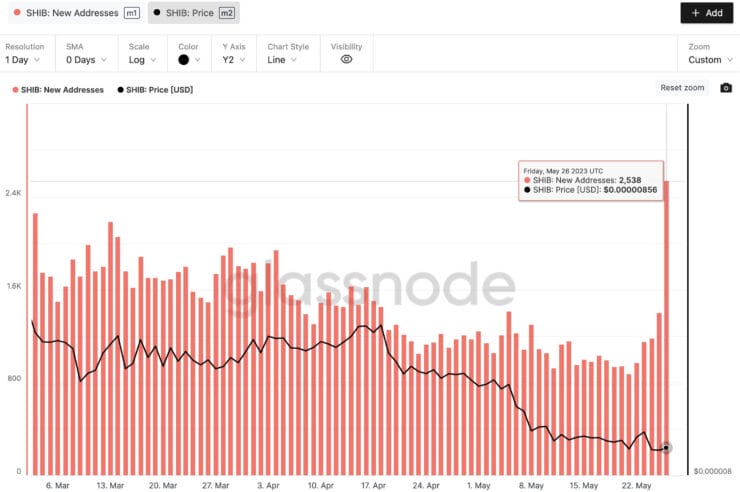740x492 pixels.
Task: Click the price line endpoint marker
Action: click(666, 448)
